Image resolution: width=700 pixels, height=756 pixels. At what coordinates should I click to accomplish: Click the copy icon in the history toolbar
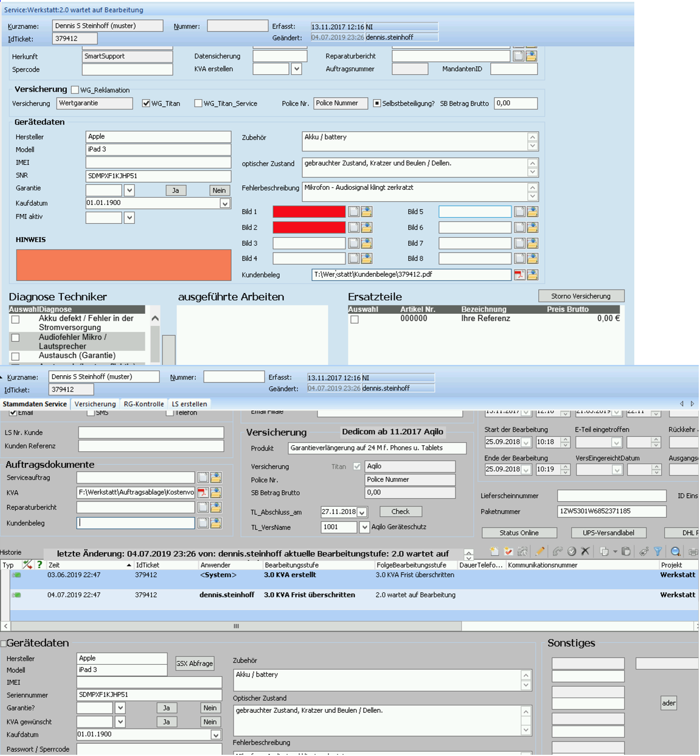point(604,552)
